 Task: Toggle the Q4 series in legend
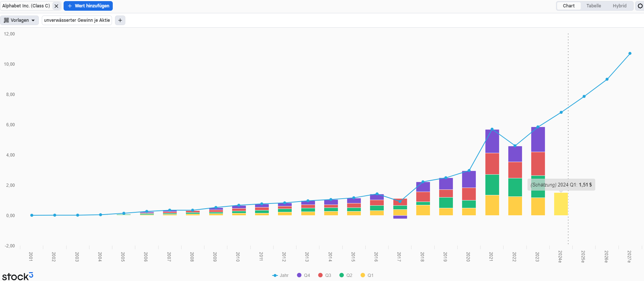pyautogui.click(x=304, y=275)
